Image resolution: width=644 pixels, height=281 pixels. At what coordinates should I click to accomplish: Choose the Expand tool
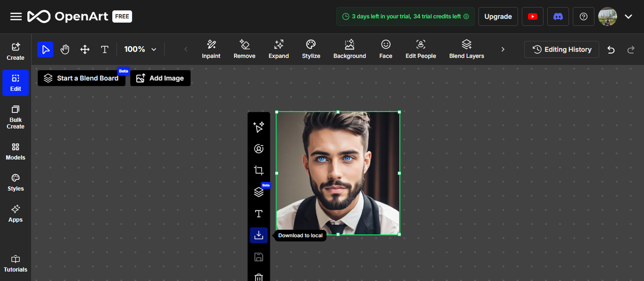point(279,49)
